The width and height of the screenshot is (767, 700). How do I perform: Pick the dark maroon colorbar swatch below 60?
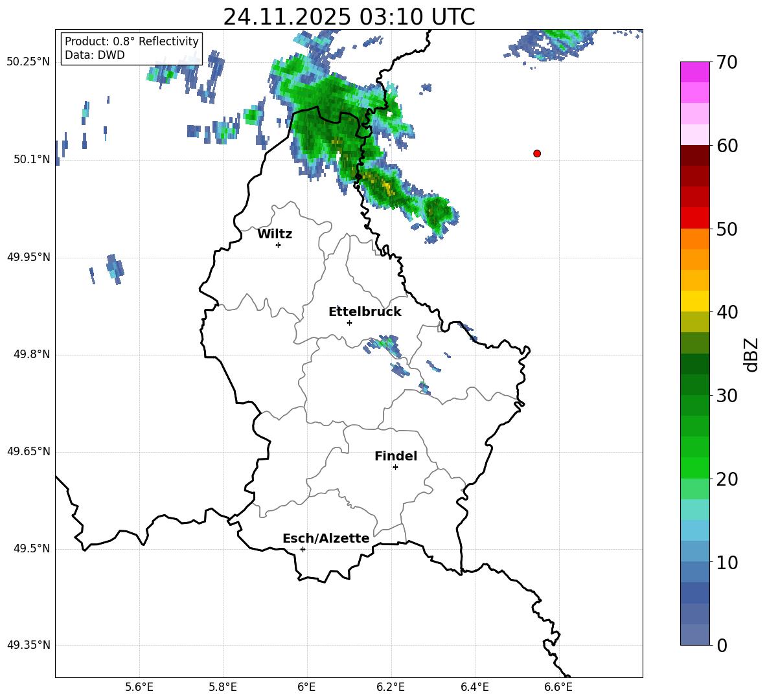click(694, 155)
